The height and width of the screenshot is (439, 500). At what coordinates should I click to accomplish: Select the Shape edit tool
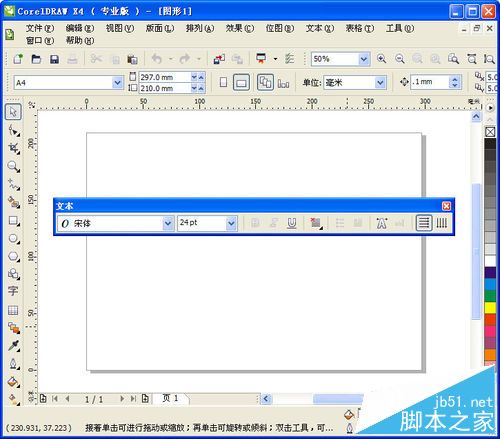13,130
